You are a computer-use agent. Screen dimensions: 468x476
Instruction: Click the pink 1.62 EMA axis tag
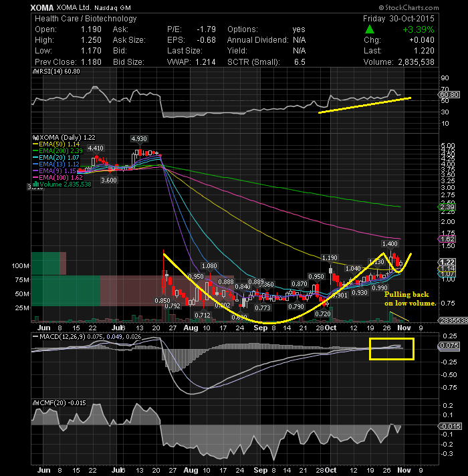coord(447,239)
